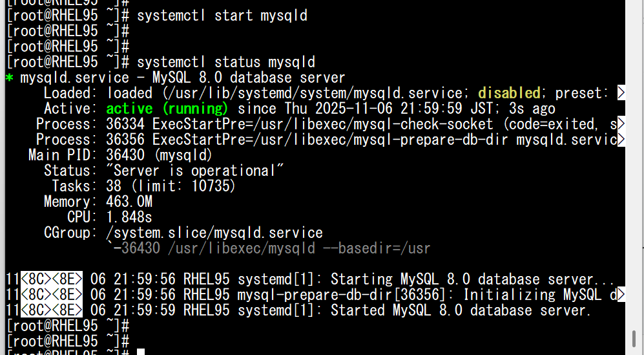644x355 pixels.
Task: Click the vertical scrollbar thumb
Action: (x=635, y=339)
